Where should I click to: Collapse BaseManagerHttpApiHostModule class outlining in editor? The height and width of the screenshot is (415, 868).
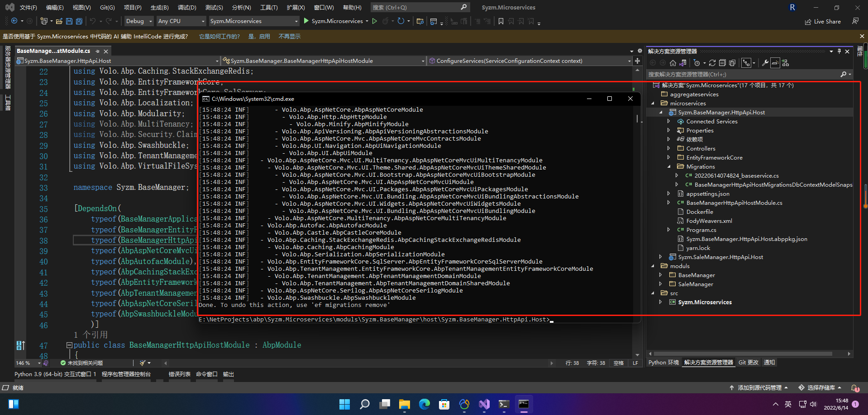(x=69, y=345)
